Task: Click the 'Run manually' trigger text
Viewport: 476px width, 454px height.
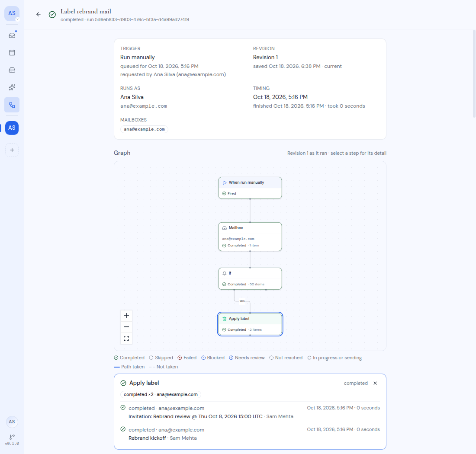Action: pos(138,58)
